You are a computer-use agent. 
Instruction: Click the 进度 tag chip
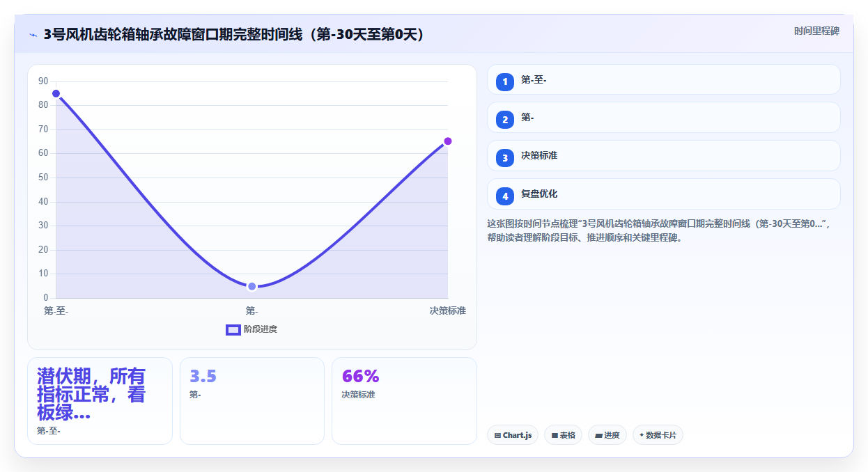click(x=607, y=435)
